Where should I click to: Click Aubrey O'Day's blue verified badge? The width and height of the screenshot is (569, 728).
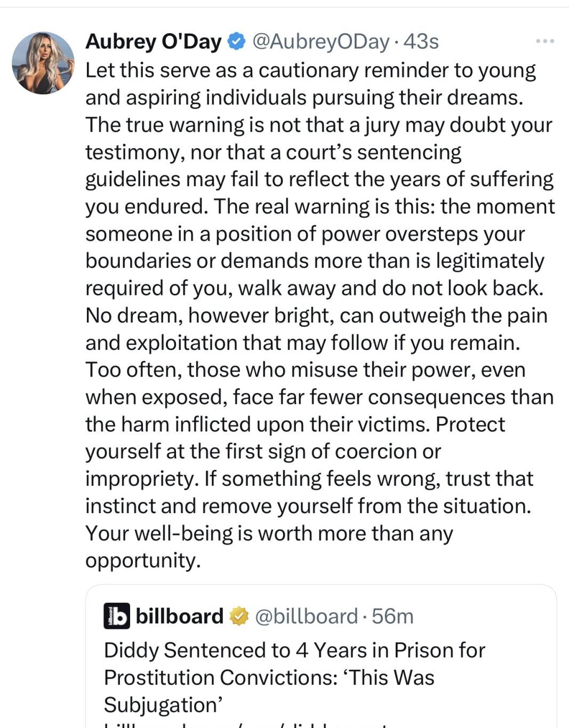coord(236,42)
